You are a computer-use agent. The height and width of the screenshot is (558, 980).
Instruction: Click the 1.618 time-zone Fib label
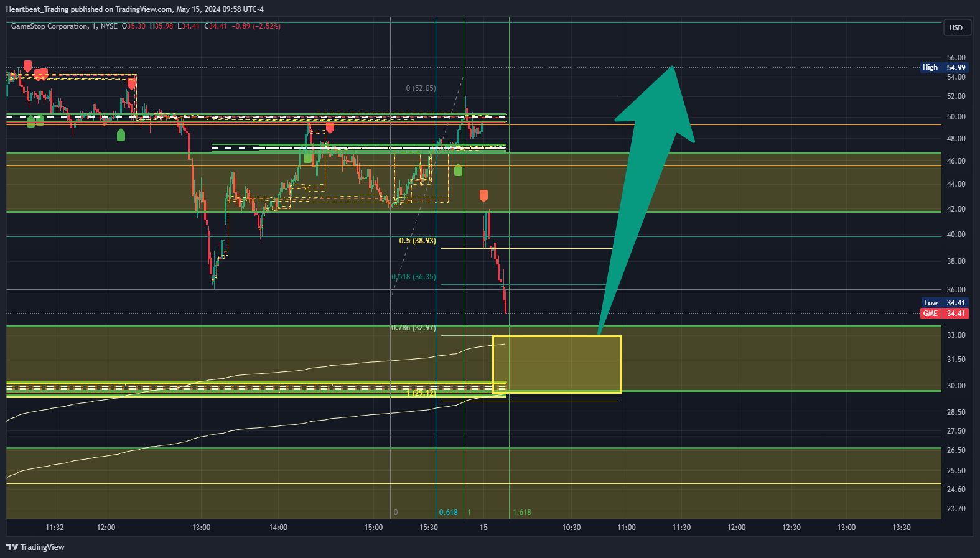point(522,513)
